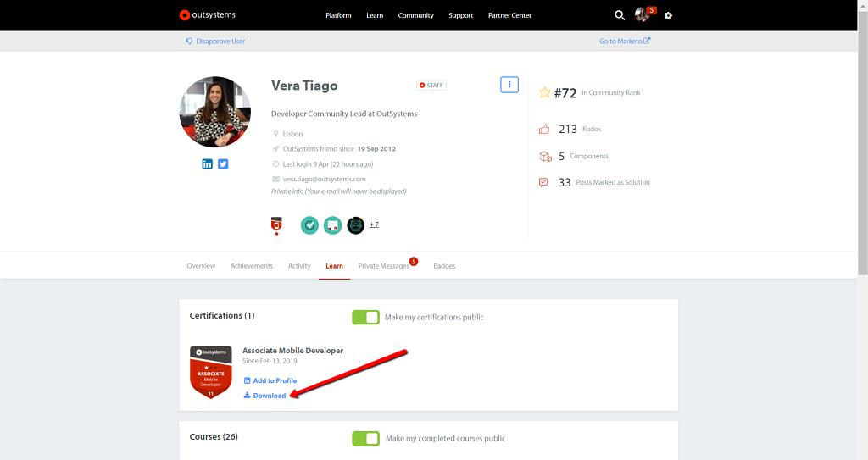Expand the +7 more badges link
Image resolution: width=868 pixels, height=460 pixels.
(374, 225)
